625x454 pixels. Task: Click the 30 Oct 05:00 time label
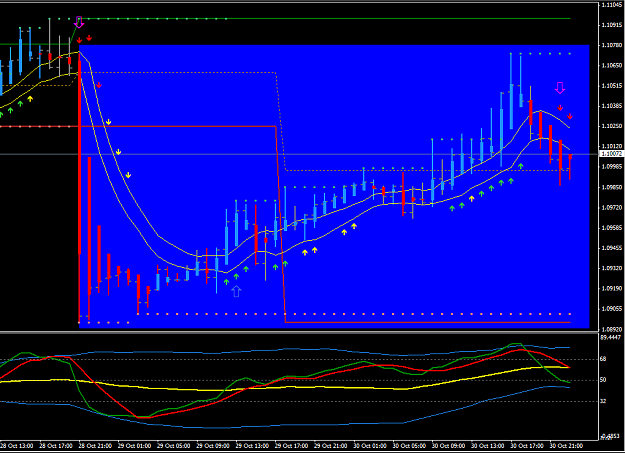pyautogui.click(x=409, y=446)
